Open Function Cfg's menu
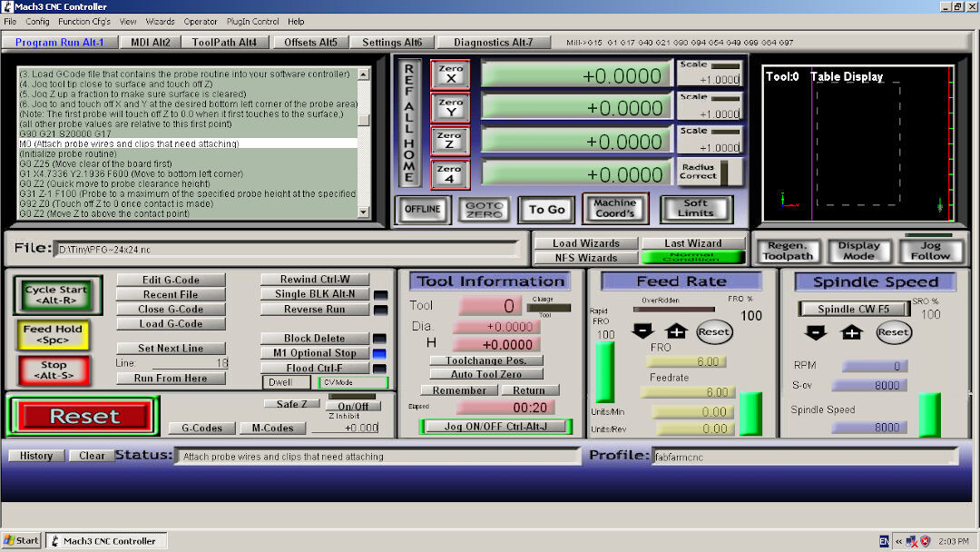Screen dimensions: 980x552 click(x=84, y=21)
